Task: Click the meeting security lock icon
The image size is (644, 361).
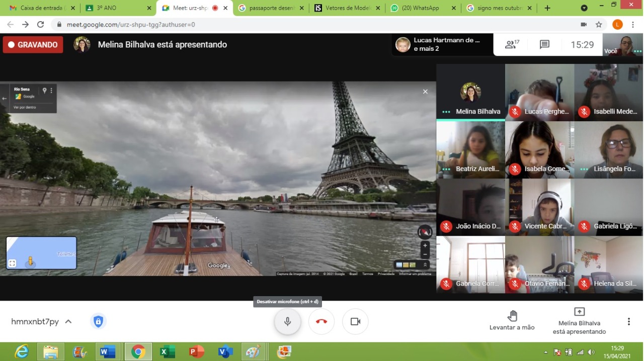Action: tap(98, 322)
